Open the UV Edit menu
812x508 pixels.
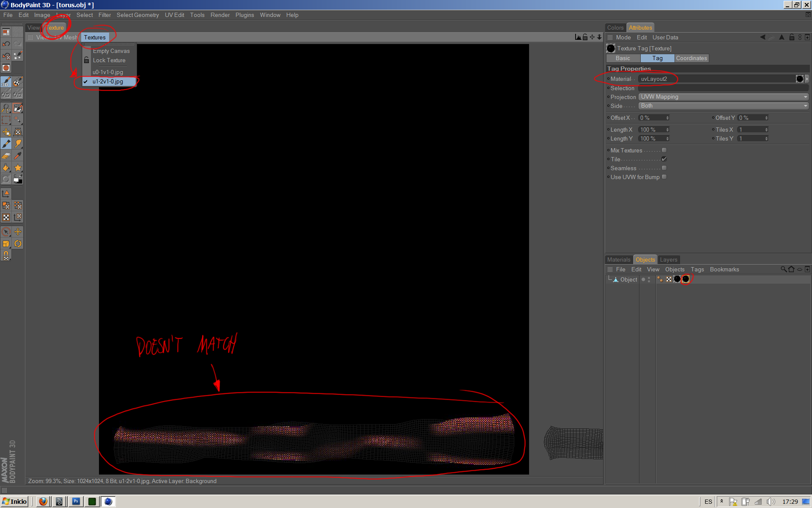(174, 15)
